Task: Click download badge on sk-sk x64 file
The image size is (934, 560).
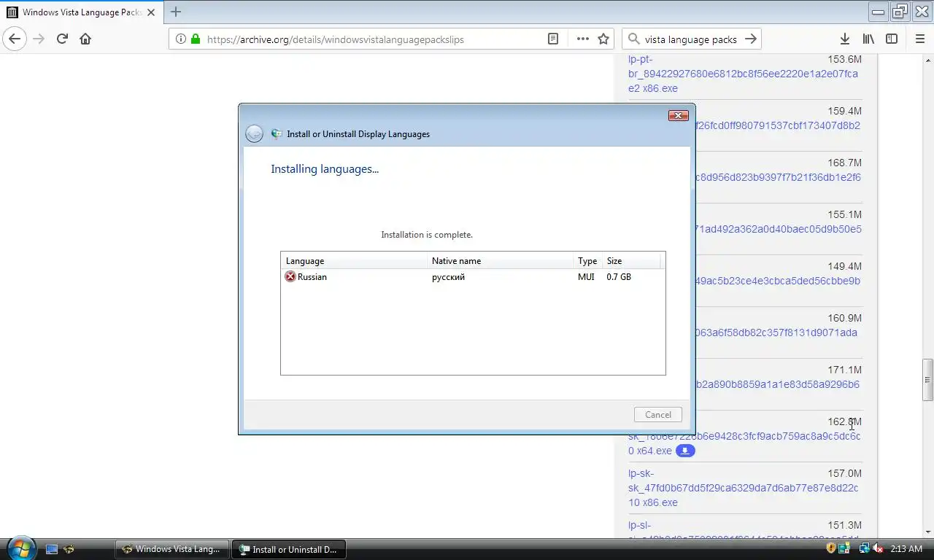Action: 685,451
